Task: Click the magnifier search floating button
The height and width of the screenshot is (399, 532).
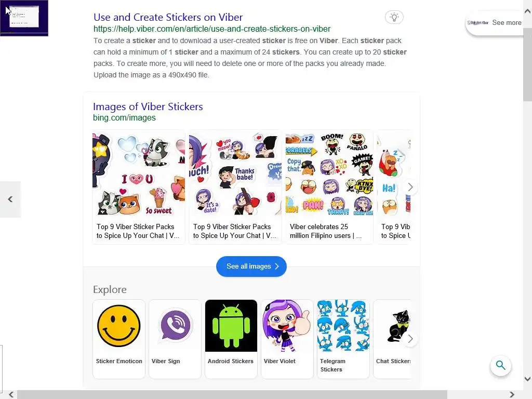Action: pyautogui.click(x=500, y=365)
